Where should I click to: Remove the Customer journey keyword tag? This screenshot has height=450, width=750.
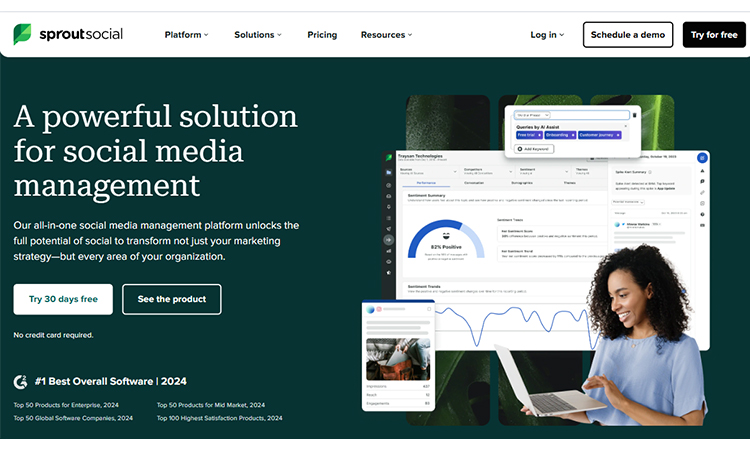(618, 135)
